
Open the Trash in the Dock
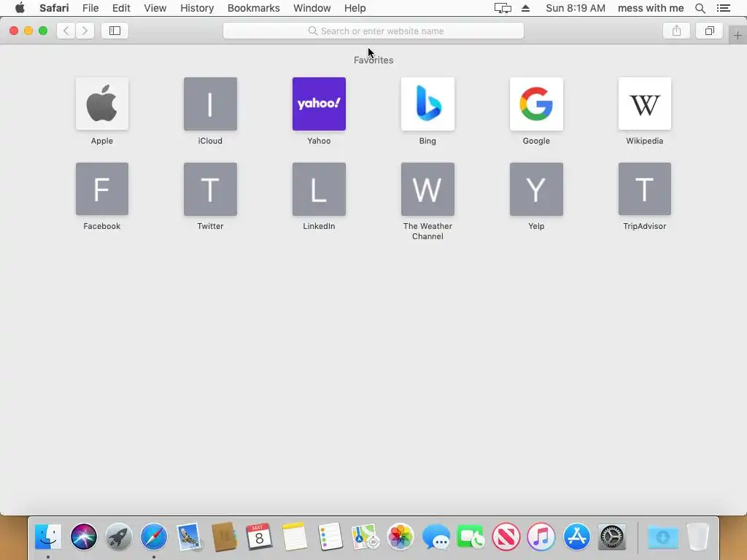[698, 537]
